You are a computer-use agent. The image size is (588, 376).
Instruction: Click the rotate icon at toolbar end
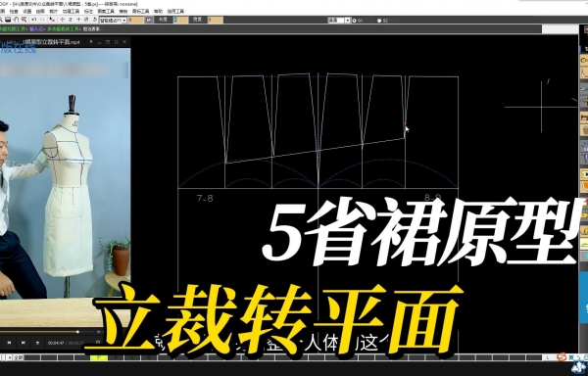tap(94, 20)
